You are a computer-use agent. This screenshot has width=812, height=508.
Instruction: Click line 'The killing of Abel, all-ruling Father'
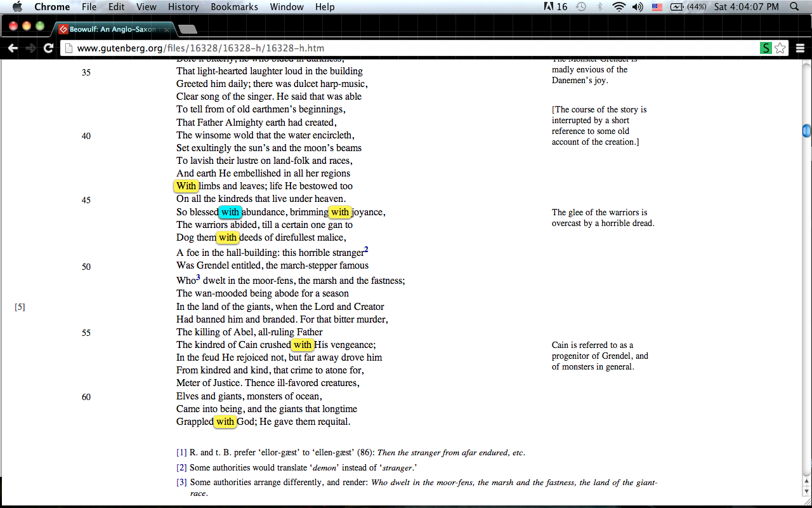[x=249, y=332]
